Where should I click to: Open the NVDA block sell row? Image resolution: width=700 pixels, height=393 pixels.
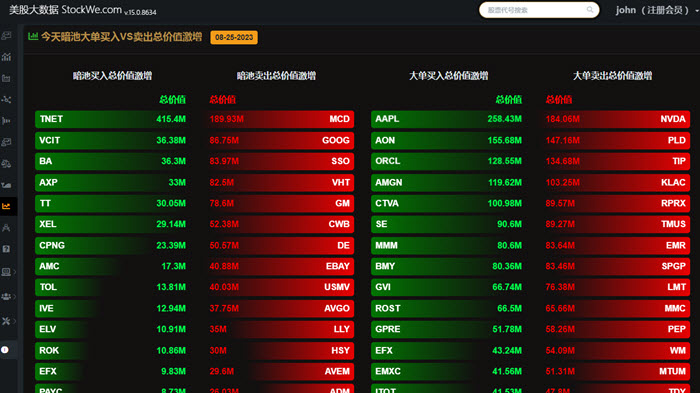click(x=617, y=119)
